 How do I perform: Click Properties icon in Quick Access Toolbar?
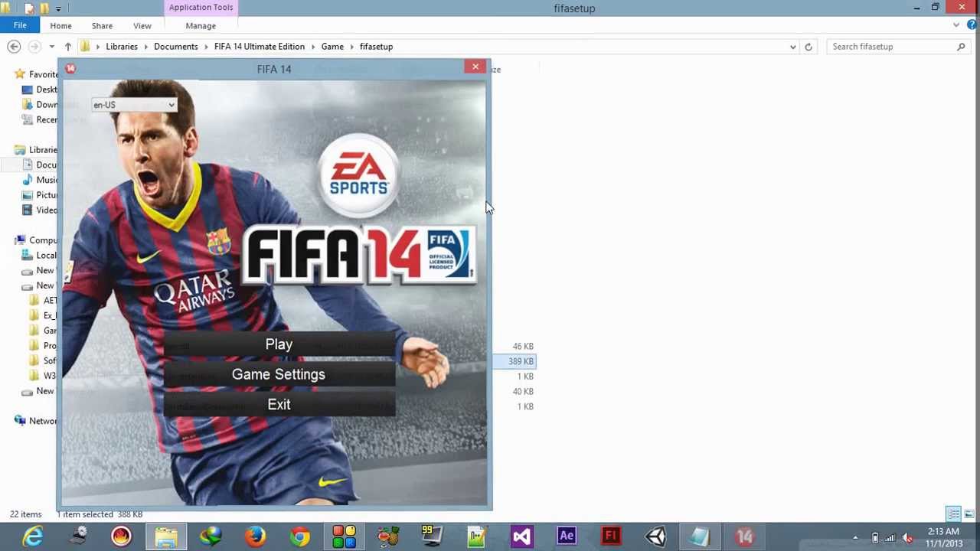point(29,8)
